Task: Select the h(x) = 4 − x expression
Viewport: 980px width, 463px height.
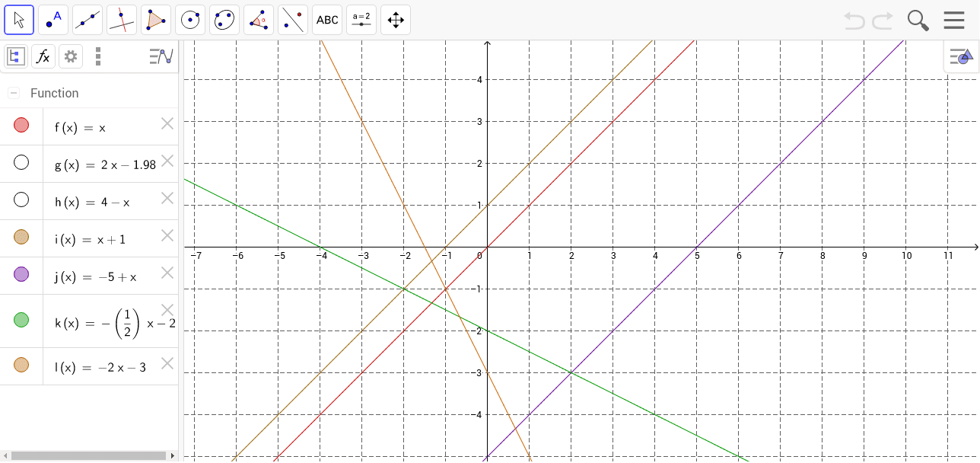Action: point(92,203)
